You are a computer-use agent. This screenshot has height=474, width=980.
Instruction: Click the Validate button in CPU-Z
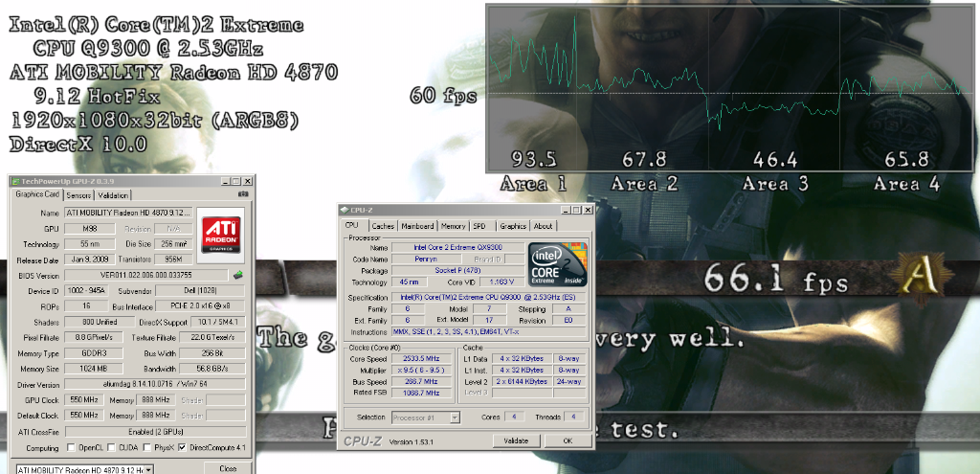[517, 440]
